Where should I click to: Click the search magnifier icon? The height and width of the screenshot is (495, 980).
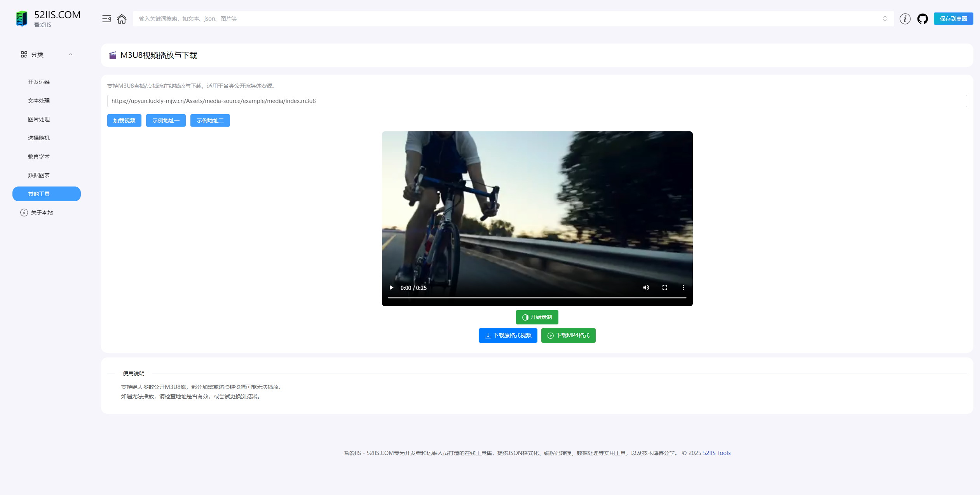(x=885, y=19)
